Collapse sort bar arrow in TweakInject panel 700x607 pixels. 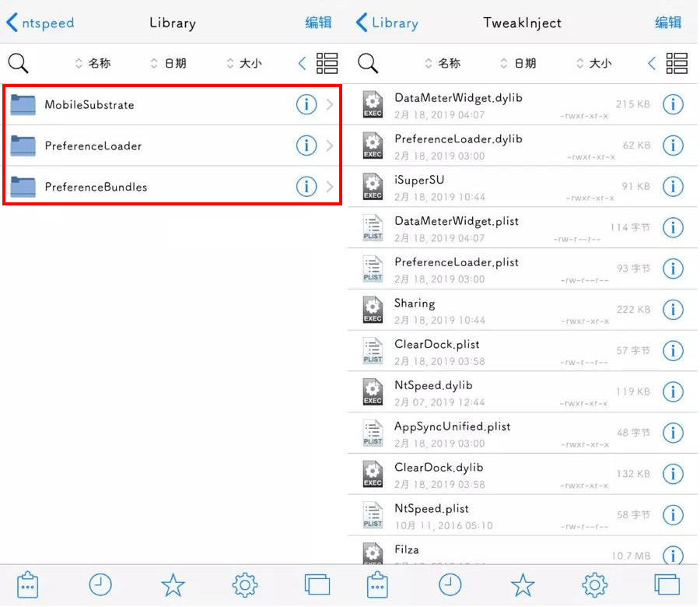[652, 63]
